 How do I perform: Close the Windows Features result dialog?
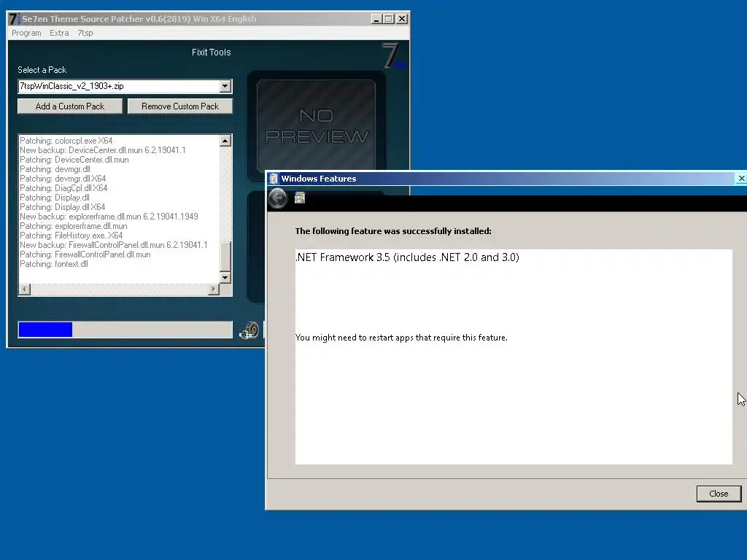coord(719,494)
